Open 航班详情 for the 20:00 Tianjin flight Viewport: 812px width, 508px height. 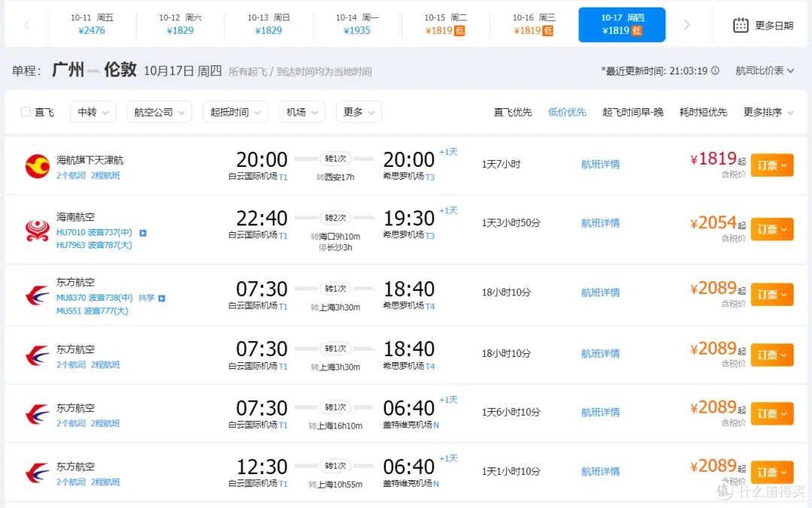600,165
